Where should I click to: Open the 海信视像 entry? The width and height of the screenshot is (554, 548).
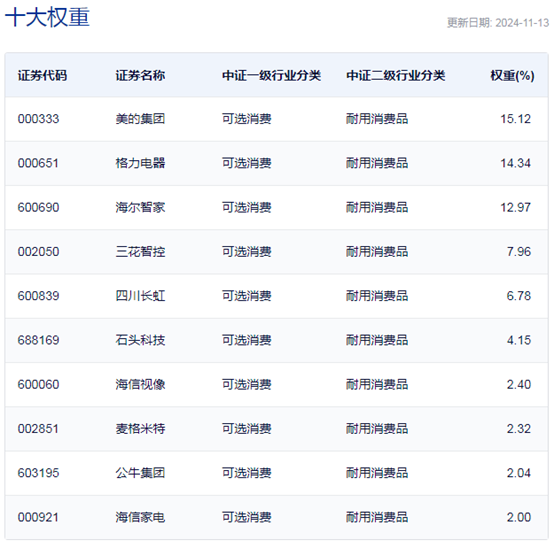(x=140, y=384)
